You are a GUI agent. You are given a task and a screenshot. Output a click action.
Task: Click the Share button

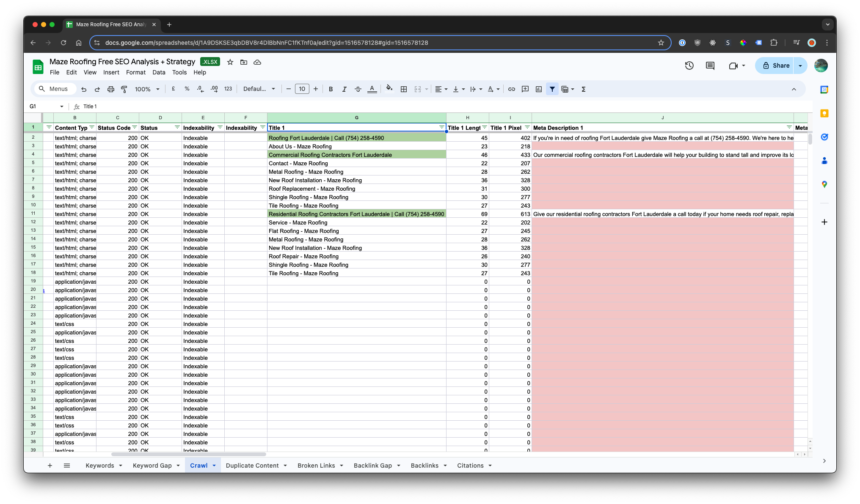[780, 66]
